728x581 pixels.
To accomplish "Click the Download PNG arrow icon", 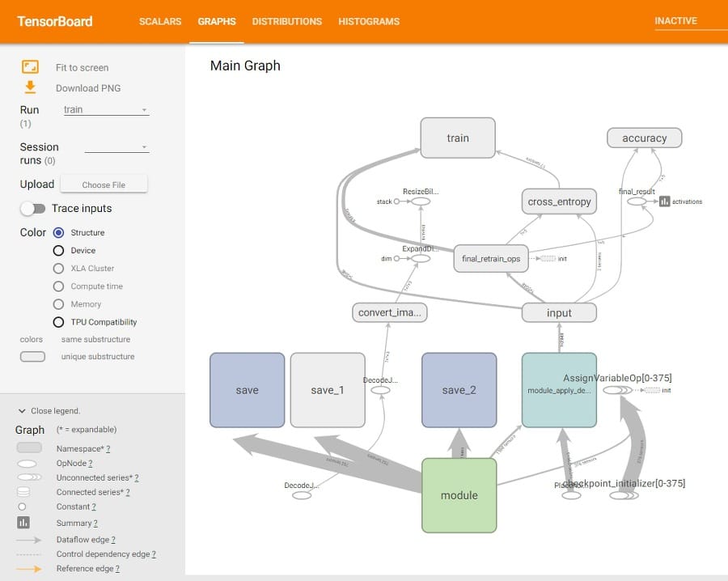I will coord(30,87).
